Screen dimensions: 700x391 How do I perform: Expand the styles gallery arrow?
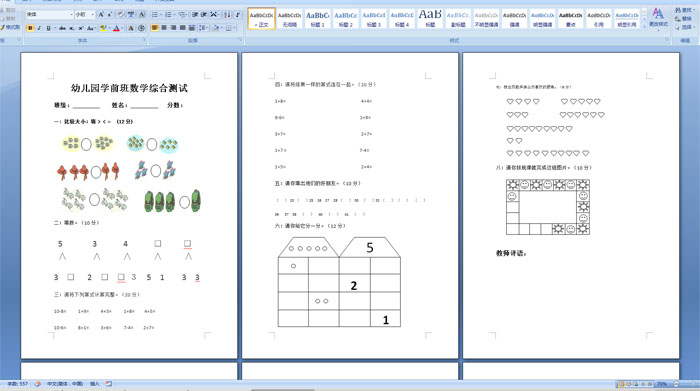tap(644, 26)
